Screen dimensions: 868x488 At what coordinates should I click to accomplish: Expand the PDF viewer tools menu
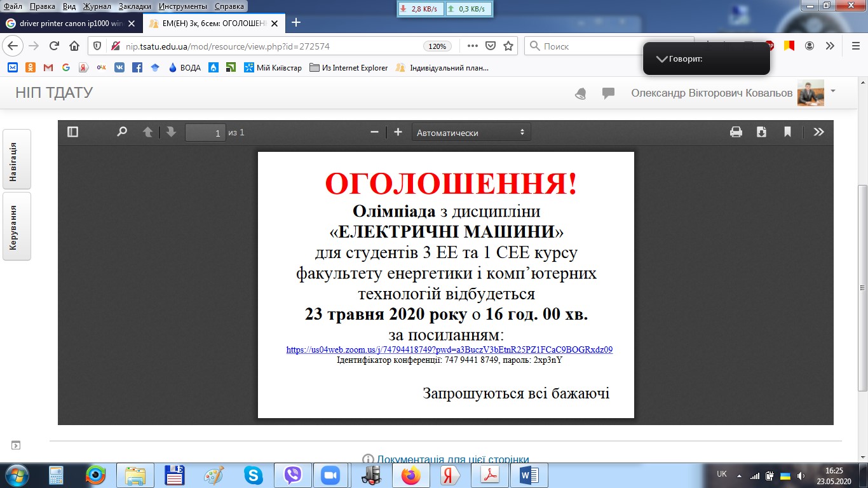click(818, 132)
